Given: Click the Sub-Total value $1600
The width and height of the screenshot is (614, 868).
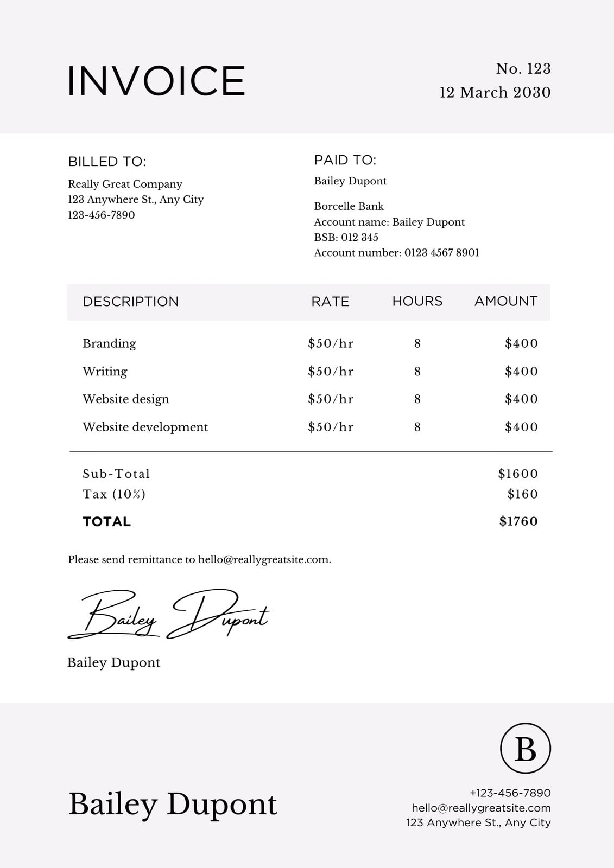Looking at the screenshot, I should point(518,474).
